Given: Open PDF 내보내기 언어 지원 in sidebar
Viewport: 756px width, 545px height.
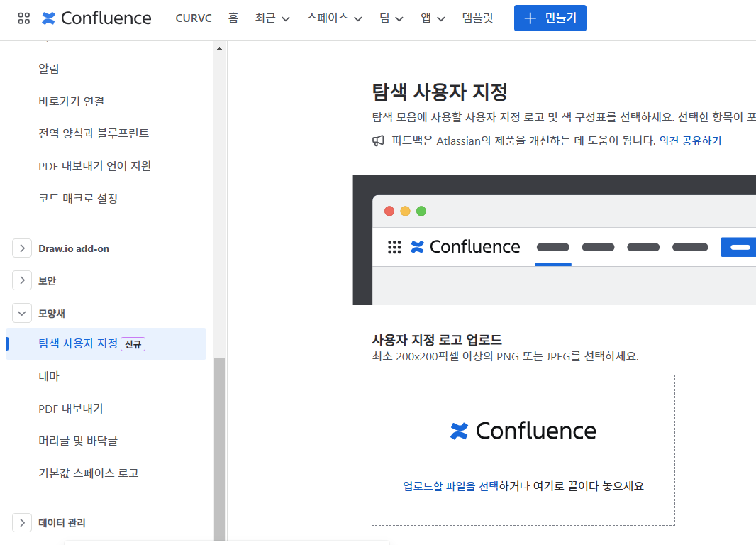Looking at the screenshot, I should tap(94, 166).
